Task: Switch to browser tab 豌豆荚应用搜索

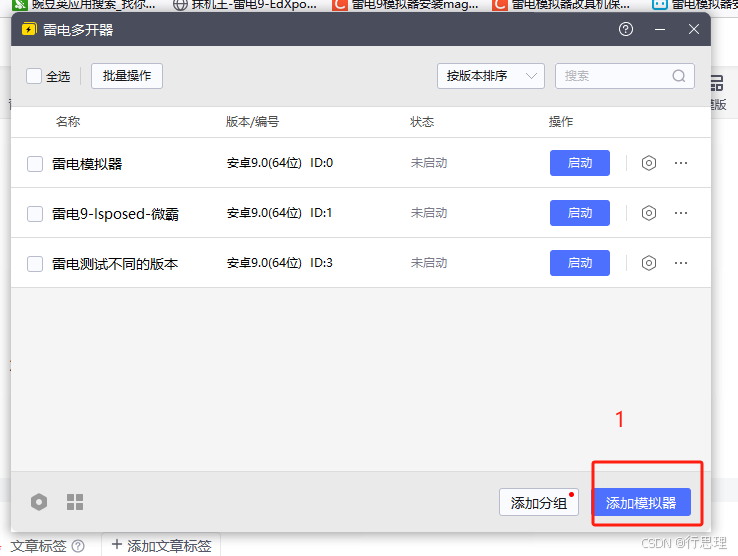Action: point(85,5)
